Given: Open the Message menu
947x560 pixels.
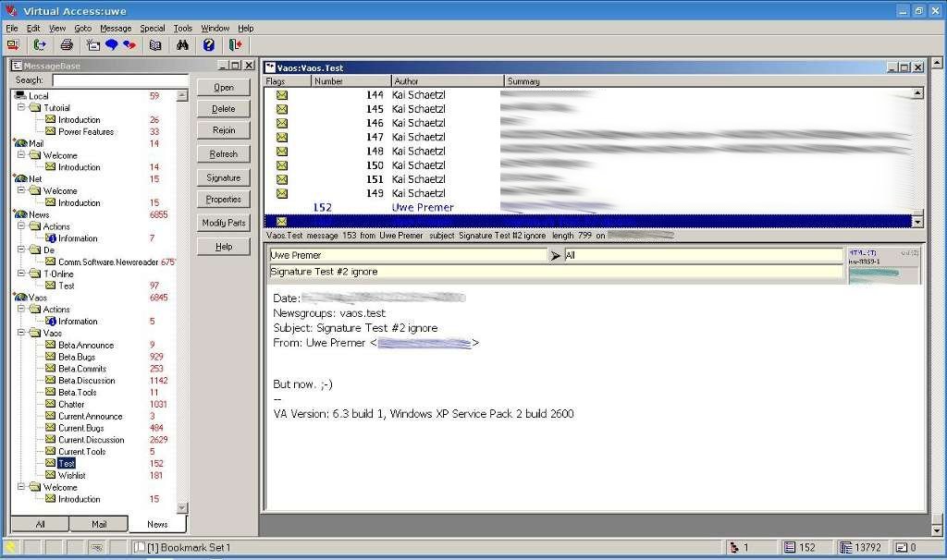Looking at the screenshot, I should pyautogui.click(x=116, y=29).
